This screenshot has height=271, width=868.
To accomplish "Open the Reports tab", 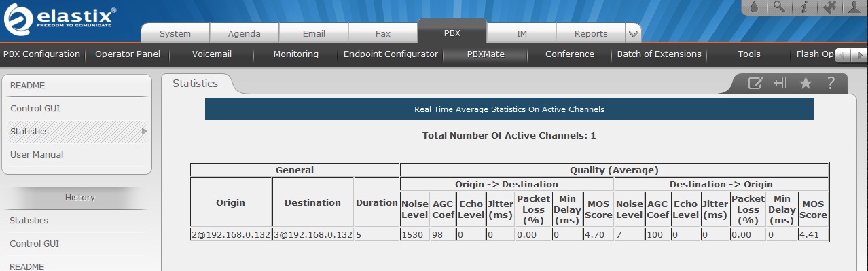I will [x=591, y=33].
